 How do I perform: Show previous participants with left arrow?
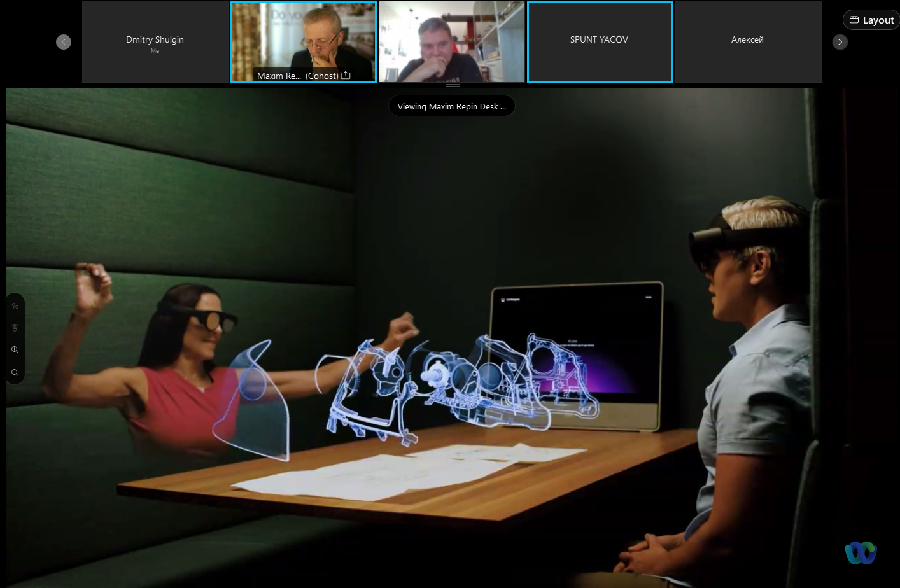tap(64, 42)
